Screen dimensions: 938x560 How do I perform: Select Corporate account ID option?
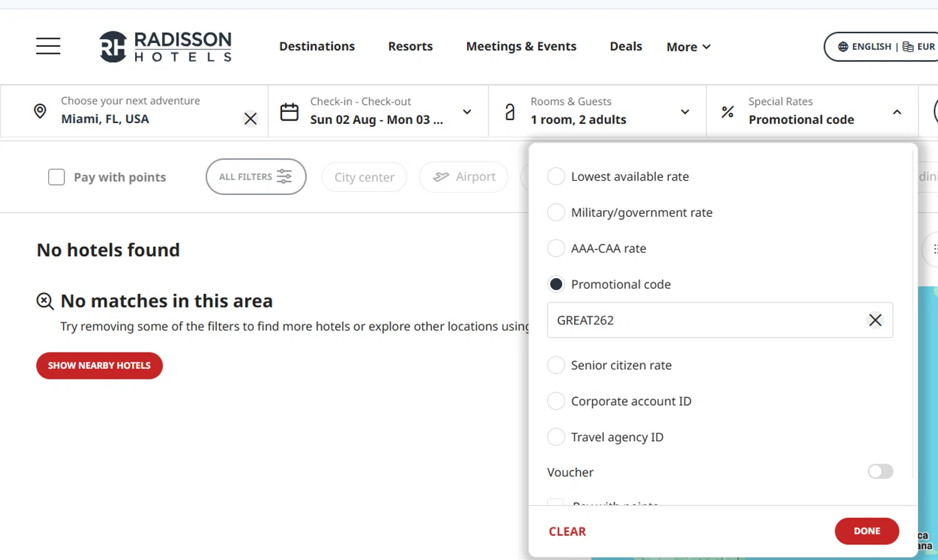pyautogui.click(x=556, y=401)
